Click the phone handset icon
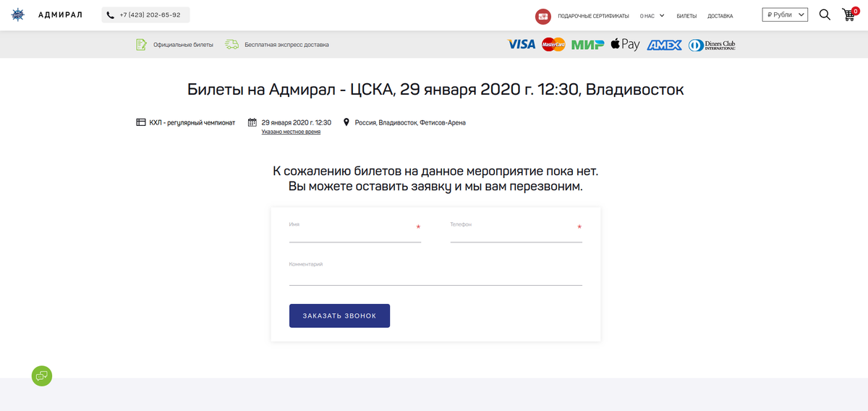The height and width of the screenshot is (411, 868). click(x=111, y=14)
